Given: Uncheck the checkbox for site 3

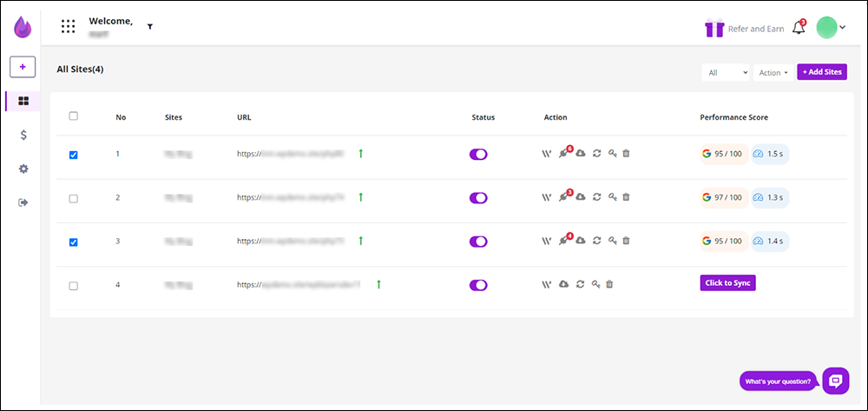Looking at the screenshot, I should tap(73, 242).
